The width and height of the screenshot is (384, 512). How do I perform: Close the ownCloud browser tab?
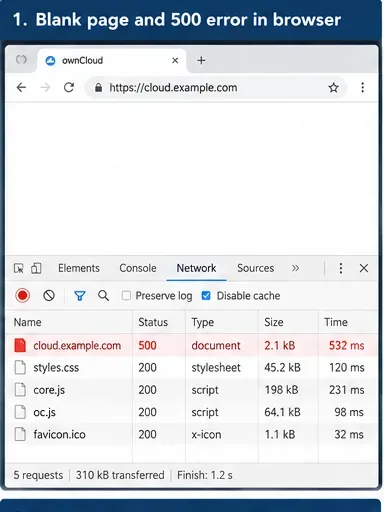(x=175, y=61)
